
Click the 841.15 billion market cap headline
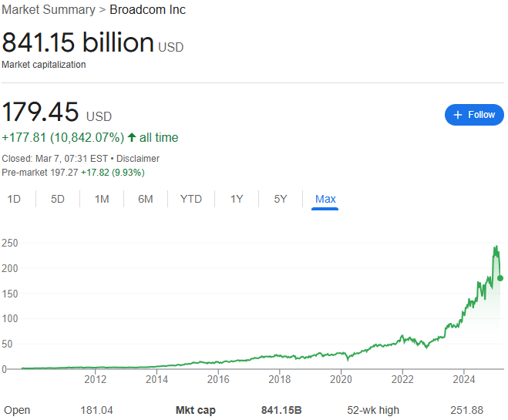[78, 42]
